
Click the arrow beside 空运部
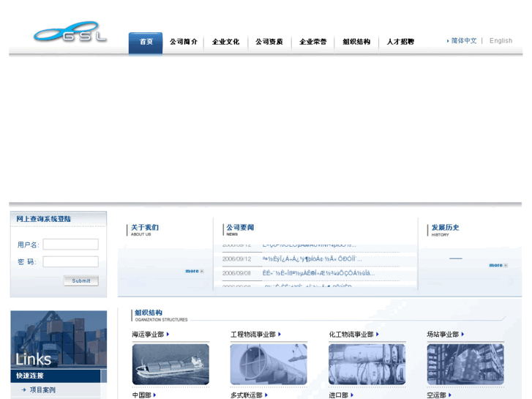pos(450,395)
